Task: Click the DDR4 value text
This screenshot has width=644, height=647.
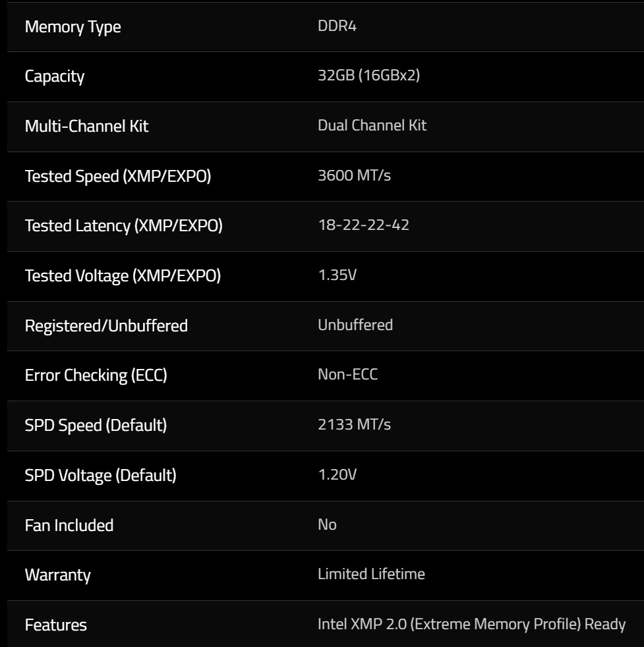Action: point(337,27)
